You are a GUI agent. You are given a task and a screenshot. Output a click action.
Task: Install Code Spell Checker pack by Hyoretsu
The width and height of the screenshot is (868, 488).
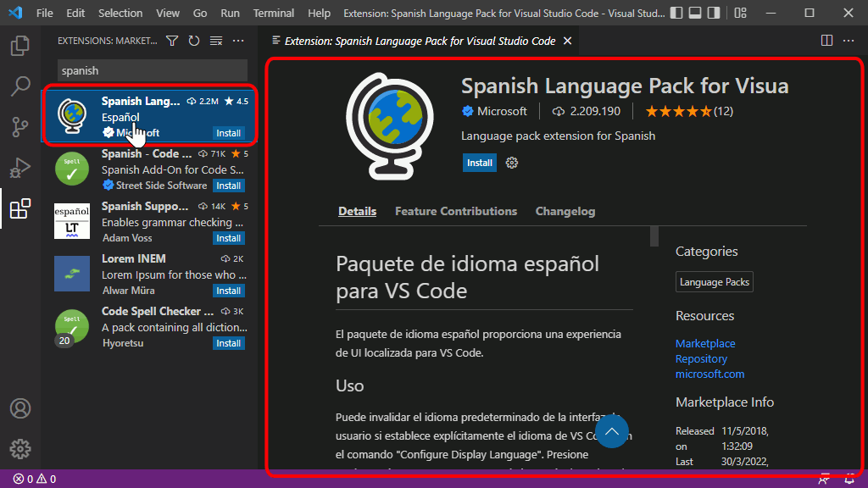pyautogui.click(x=229, y=343)
